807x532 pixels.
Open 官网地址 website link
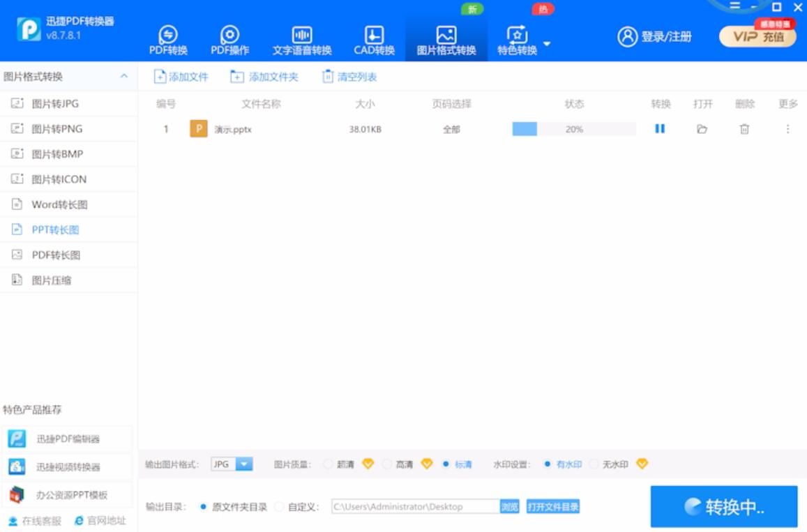[100, 521]
